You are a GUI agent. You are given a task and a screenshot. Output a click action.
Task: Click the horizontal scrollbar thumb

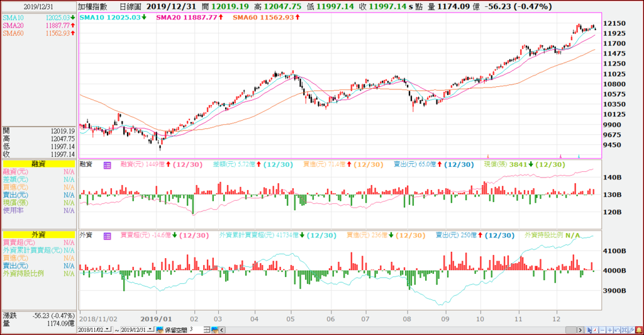point(571,330)
